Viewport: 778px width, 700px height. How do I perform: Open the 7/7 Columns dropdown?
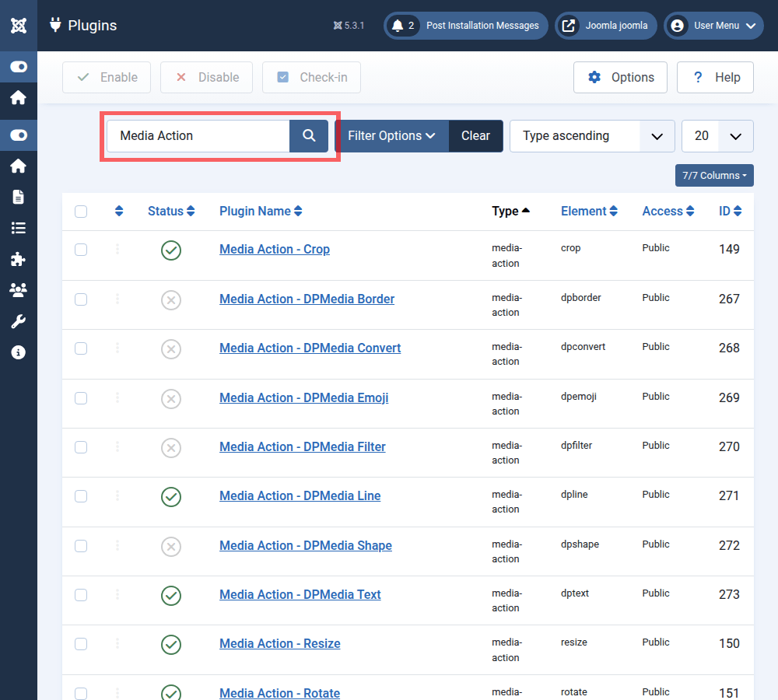(x=713, y=176)
